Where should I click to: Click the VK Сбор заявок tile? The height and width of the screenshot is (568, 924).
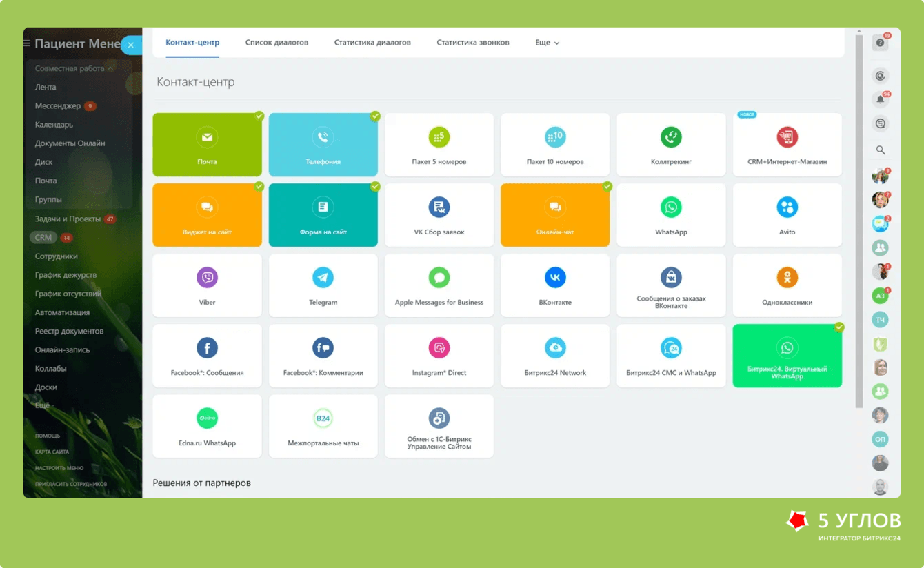pos(439,215)
